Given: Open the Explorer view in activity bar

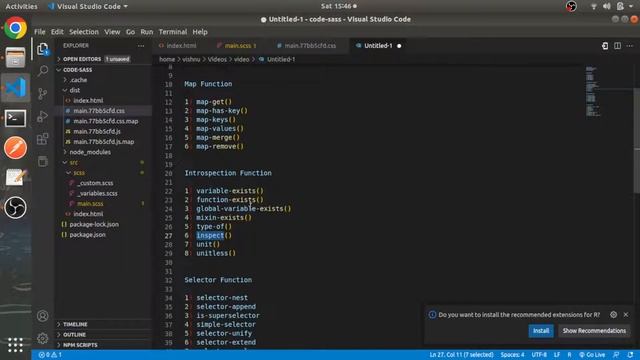Looking at the screenshot, I should (x=42, y=49).
